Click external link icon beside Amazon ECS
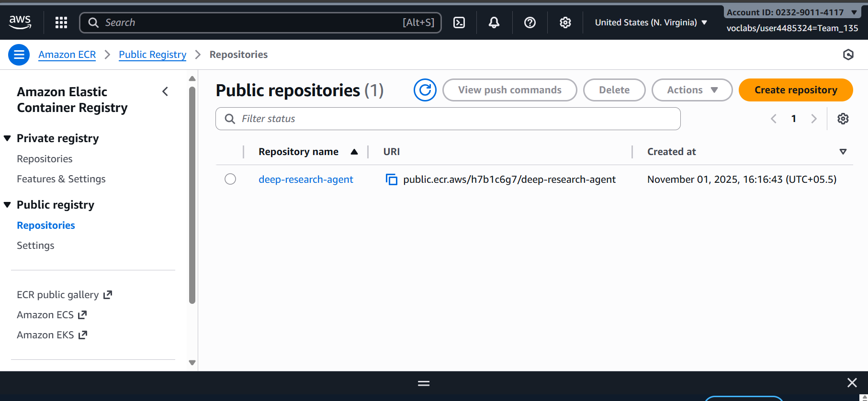The height and width of the screenshot is (401, 868). pos(83,315)
